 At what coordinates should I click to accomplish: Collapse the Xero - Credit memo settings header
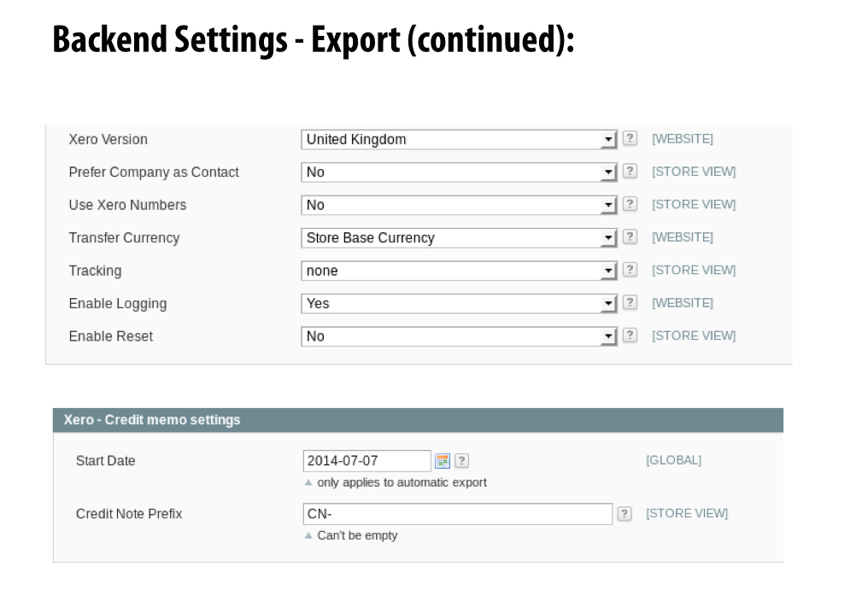(x=418, y=420)
